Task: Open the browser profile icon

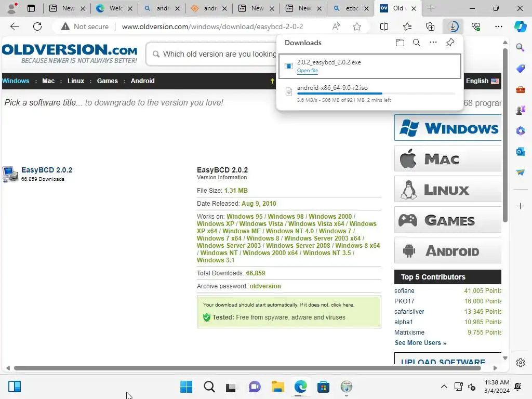Action: tap(12, 8)
